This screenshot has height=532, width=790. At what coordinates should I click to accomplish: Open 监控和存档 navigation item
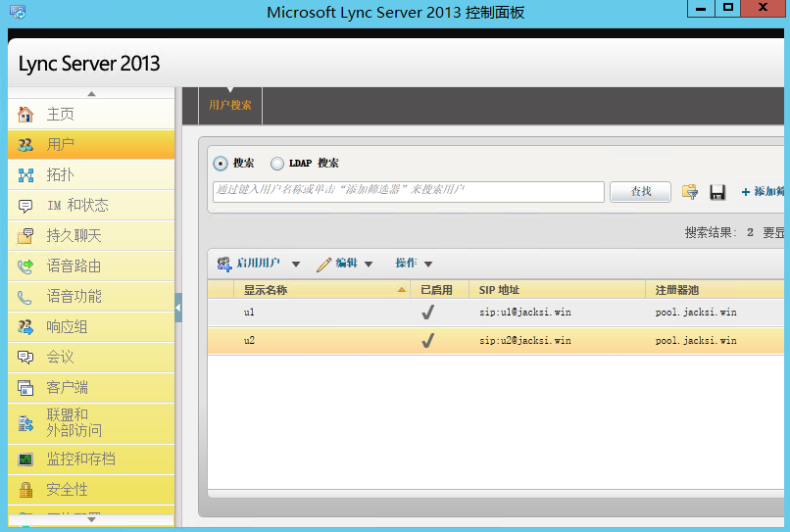pyautogui.click(x=91, y=459)
